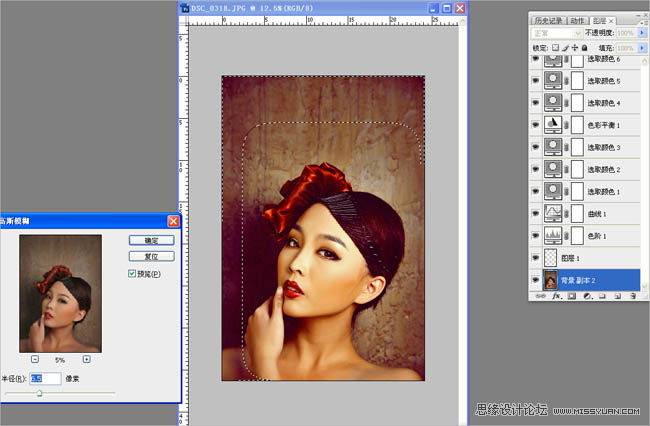Expand the 不透明度 opacity dropdown arrow
Viewport: 650px width, 426px height.
(640, 33)
